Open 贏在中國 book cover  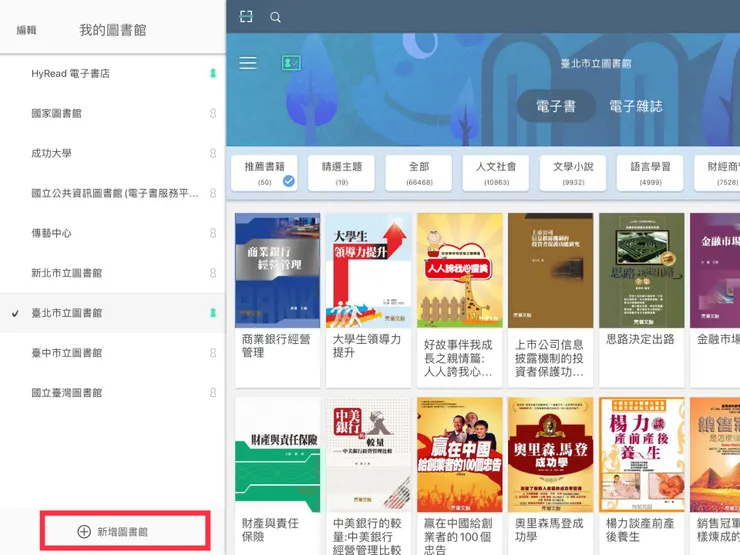[x=460, y=455]
